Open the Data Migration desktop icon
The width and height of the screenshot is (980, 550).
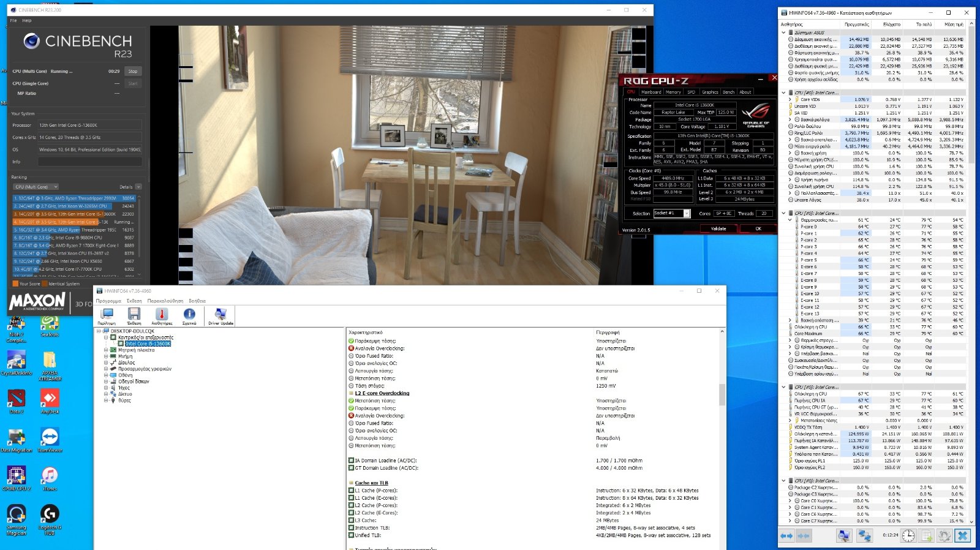pos(17,440)
